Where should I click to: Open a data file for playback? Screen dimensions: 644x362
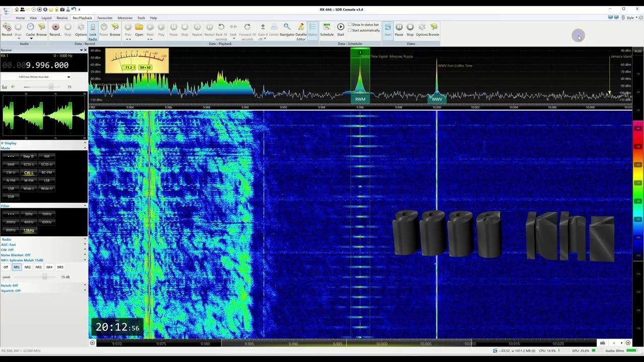point(139,28)
